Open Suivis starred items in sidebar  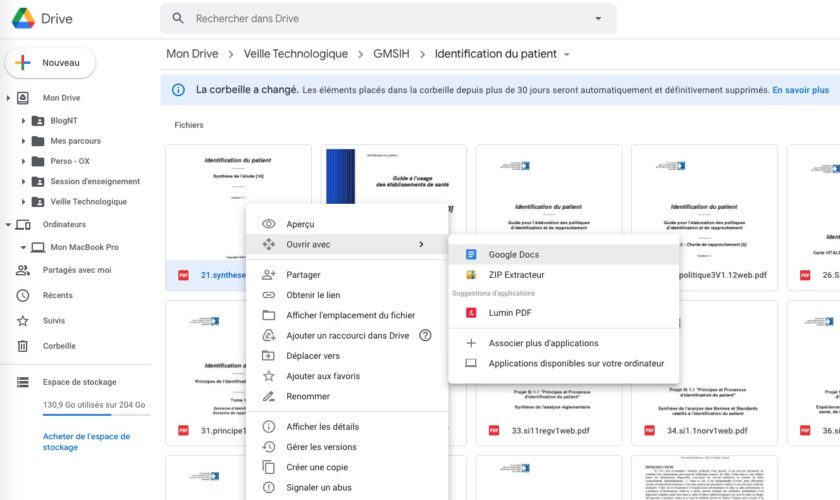22,321
